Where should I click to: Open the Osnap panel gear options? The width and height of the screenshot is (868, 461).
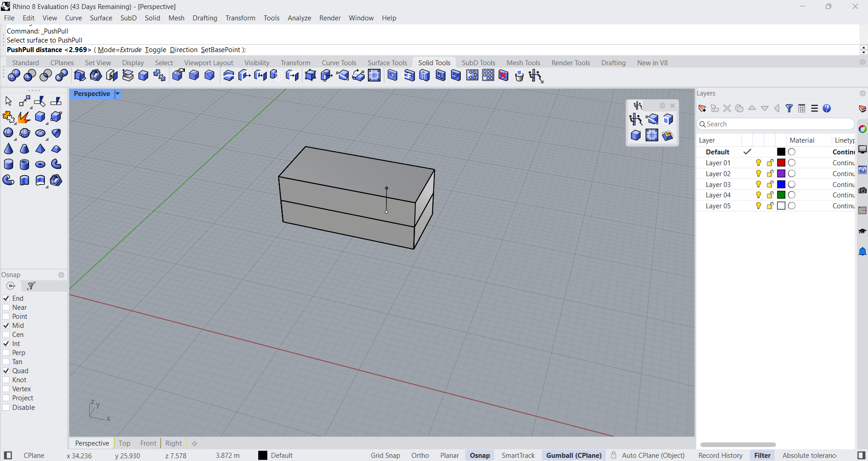(61, 275)
